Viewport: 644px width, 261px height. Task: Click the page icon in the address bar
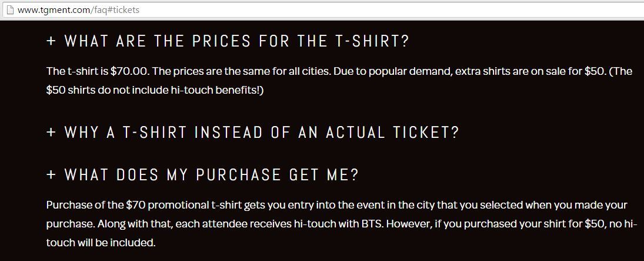pos(11,10)
